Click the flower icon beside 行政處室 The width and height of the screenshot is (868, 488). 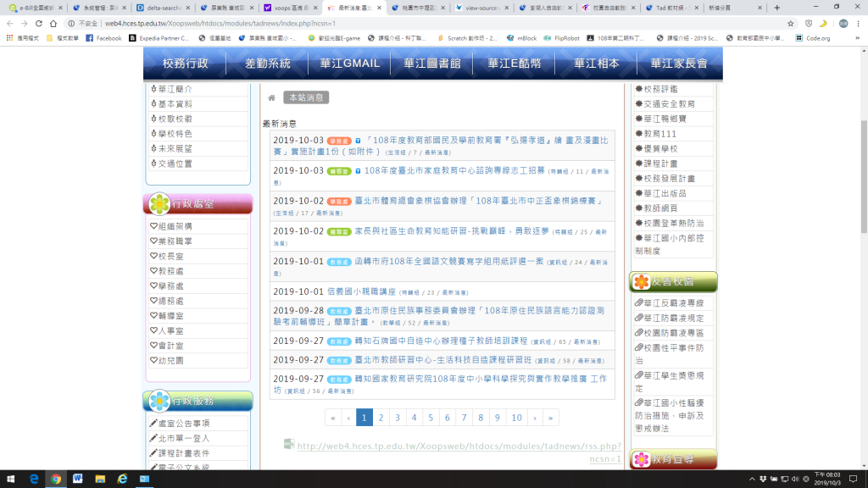[159, 203]
